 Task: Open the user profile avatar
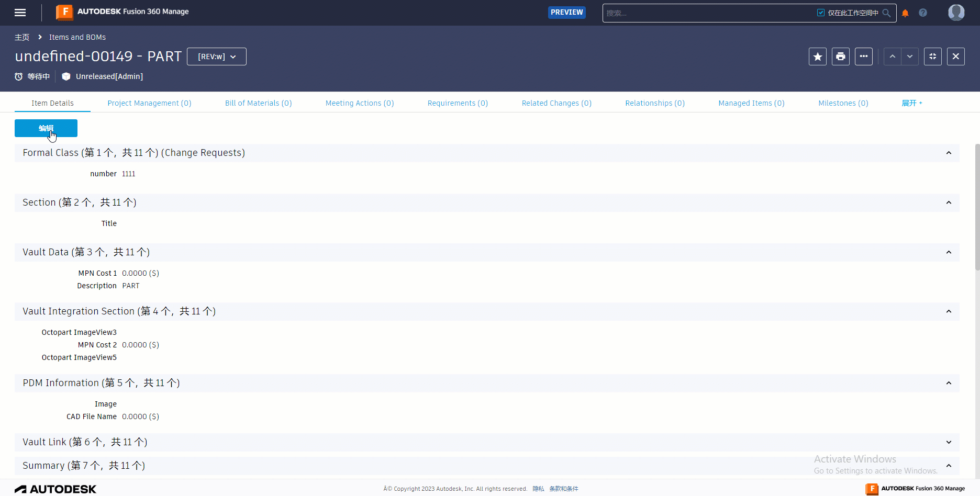coord(956,13)
